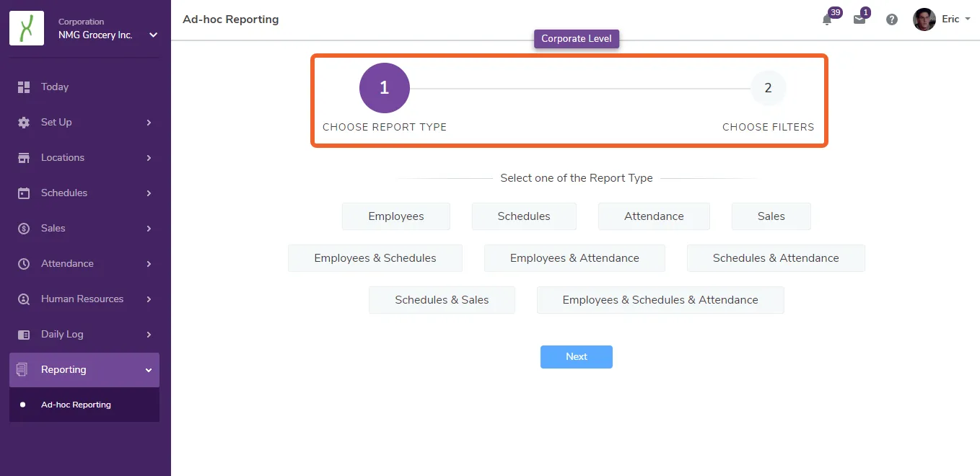The height and width of the screenshot is (476, 980).
Task: Select Employees & Schedules & Attendance report
Action: click(660, 300)
